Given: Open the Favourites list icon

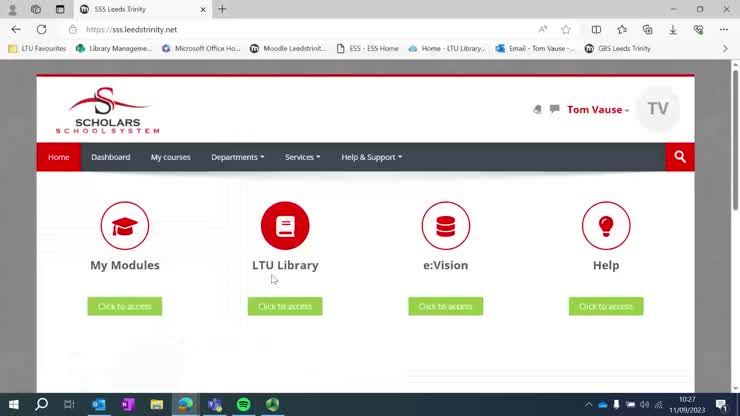Looking at the screenshot, I should 622,29.
